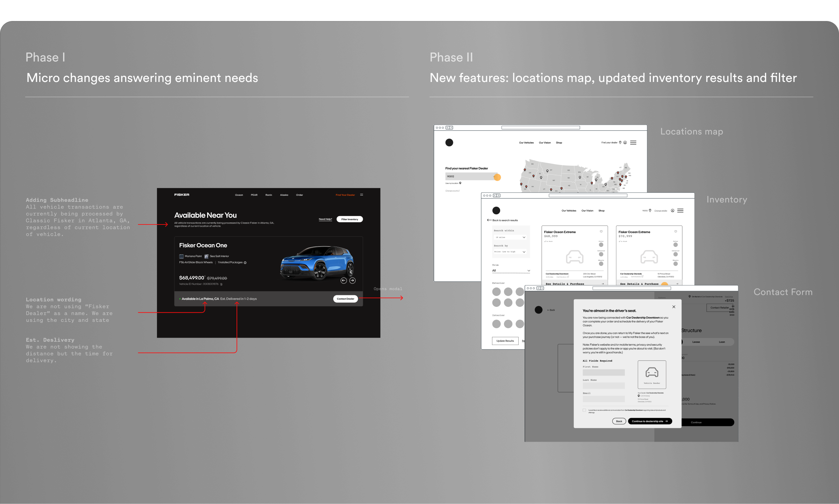Click the pin icon beside Find your dealer

pyautogui.click(x=620, y=143)
